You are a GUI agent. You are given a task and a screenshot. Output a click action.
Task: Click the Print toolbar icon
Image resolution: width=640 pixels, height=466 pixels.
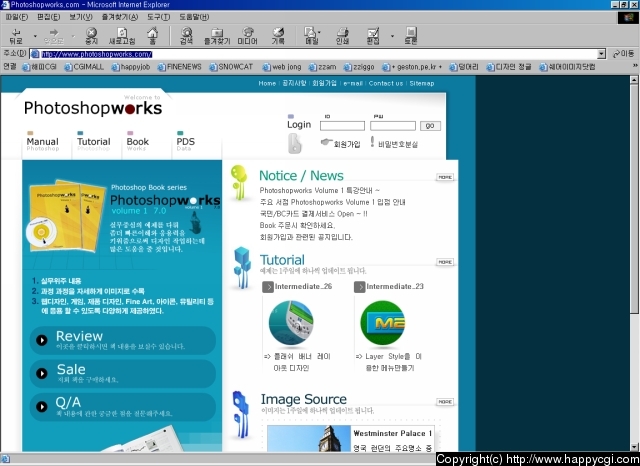(342, 36)
